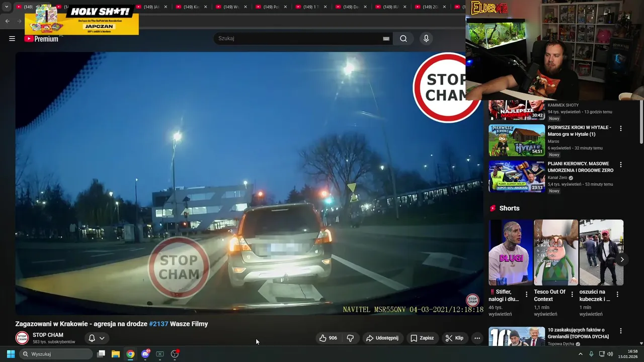Open volume control in system tray
This screenshot has width=644, height=362.
(610, 354)
